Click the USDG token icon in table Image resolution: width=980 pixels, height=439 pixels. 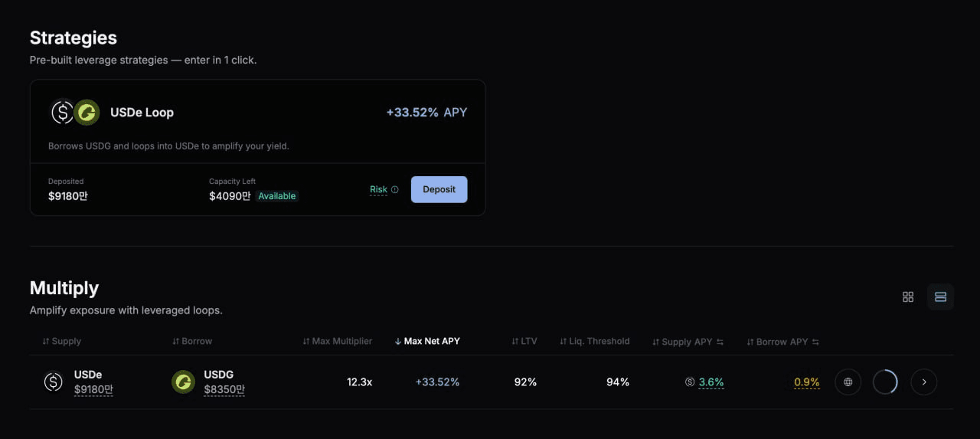[x=183, y=382]
